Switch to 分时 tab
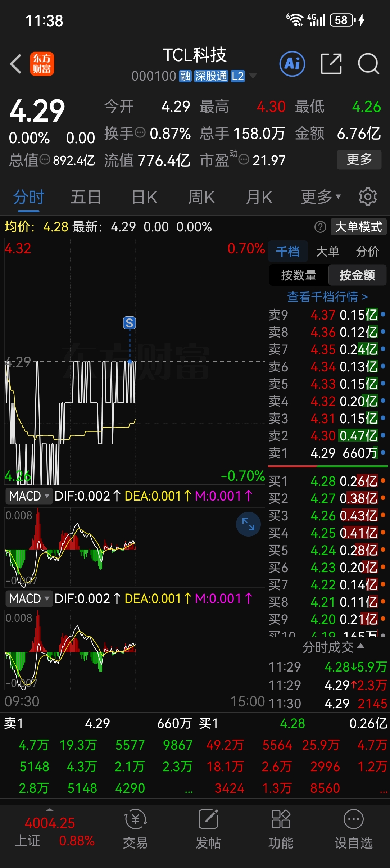390x868 pixels. [29, 197]
